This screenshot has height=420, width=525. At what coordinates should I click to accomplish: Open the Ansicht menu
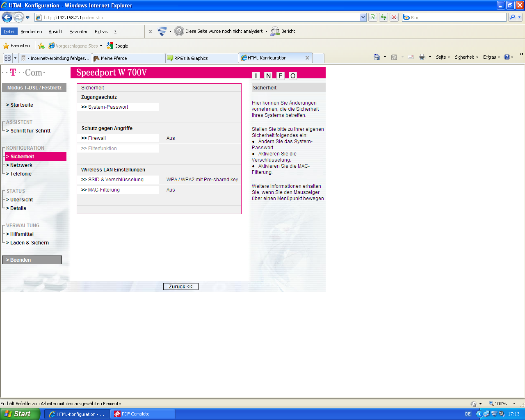(56, 32)
